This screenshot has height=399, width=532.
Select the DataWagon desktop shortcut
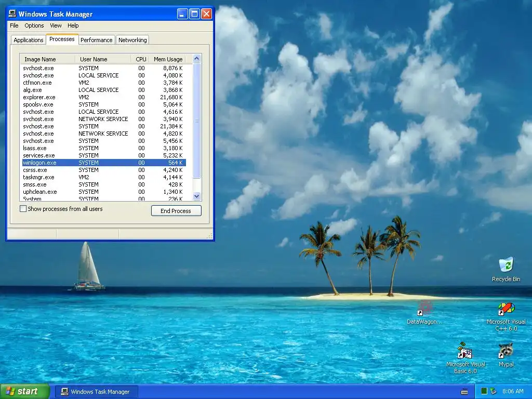[424, 312]
